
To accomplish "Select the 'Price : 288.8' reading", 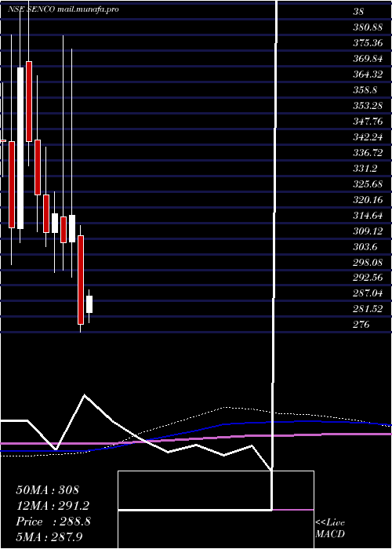I will [x=53, y=522].
